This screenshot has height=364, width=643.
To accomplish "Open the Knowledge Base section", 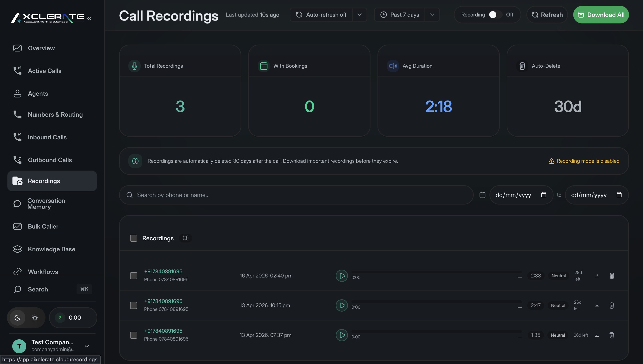I will [x=52, y=249].
